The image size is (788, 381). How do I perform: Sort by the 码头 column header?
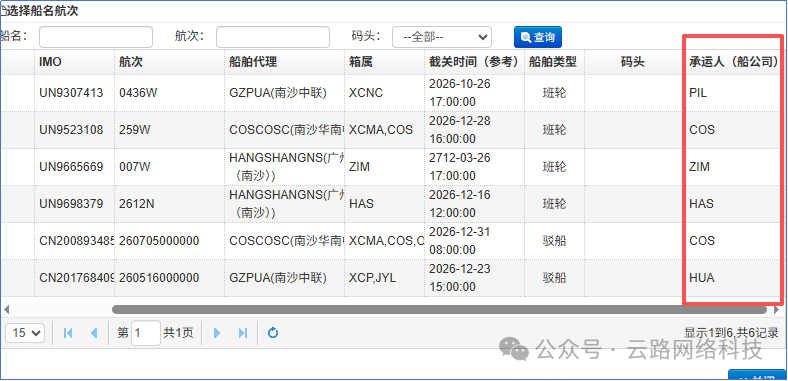tap(633, 62)
